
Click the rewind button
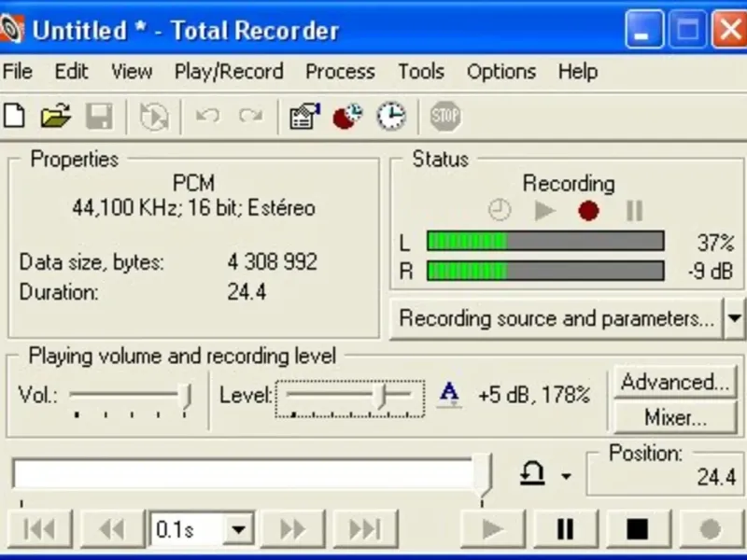click(x=112, y=529)
